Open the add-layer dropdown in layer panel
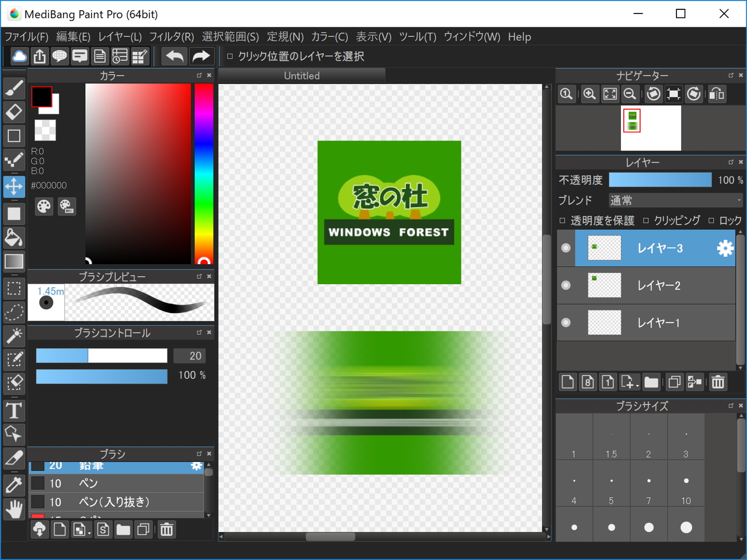The image size is (747, 560). coord(629,382)
